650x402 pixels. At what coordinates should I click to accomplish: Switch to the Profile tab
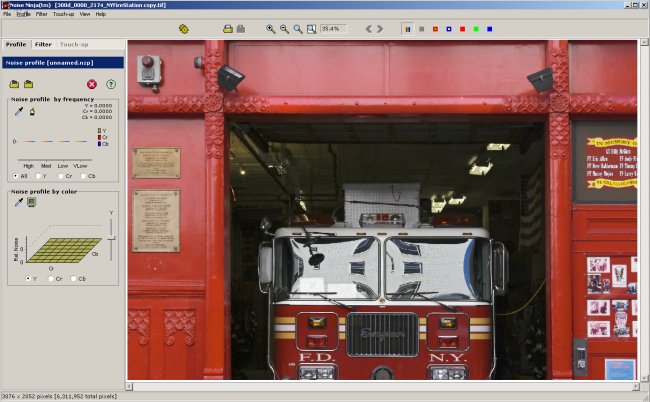click(x=16, y=44)
